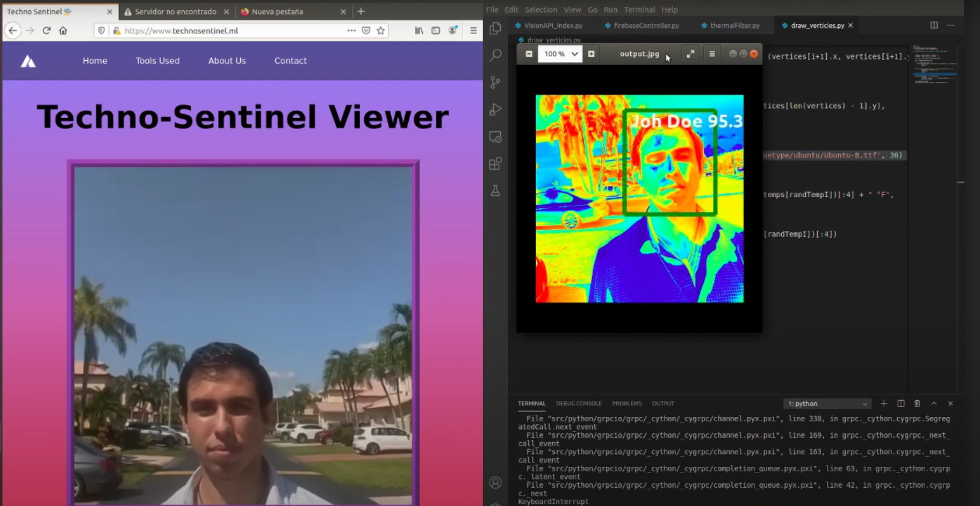Bookmark this page with the star
The image size is (980, 506).
pos(381,31)
